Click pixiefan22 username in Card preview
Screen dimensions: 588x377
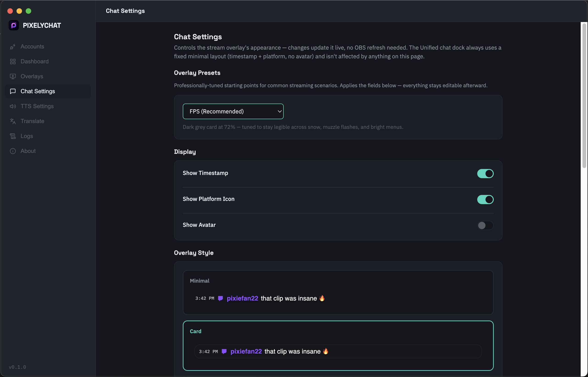click(246, 352)
